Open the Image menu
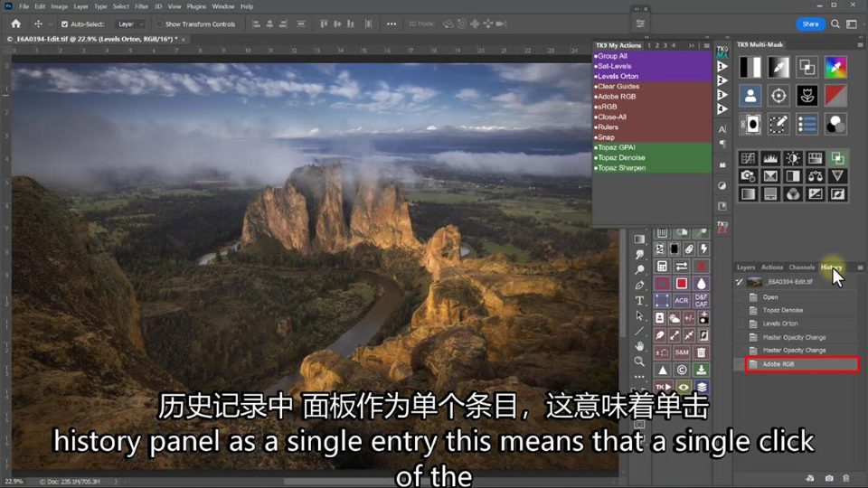 (60, 6)
